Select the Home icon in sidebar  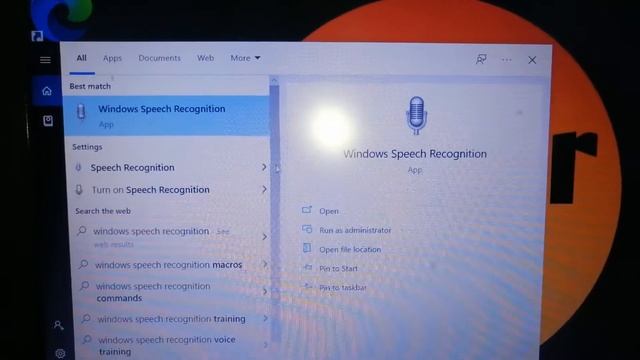click(x=47, y=91)
